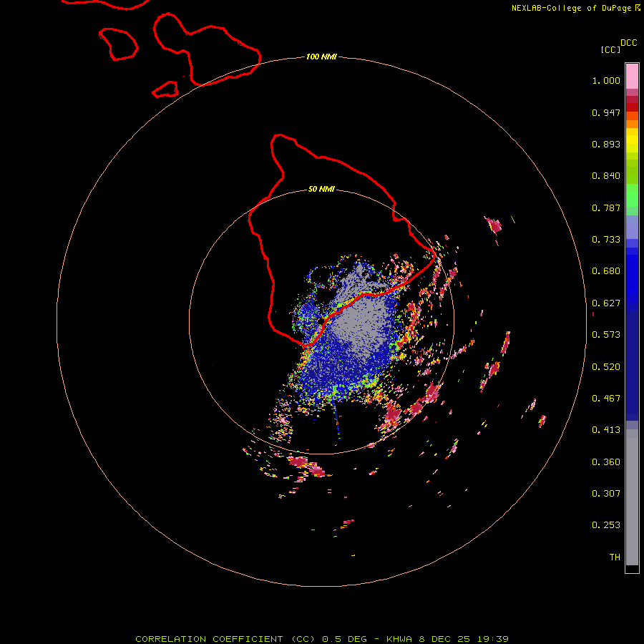Click the 0.467 color scale value

pos(606,399)
